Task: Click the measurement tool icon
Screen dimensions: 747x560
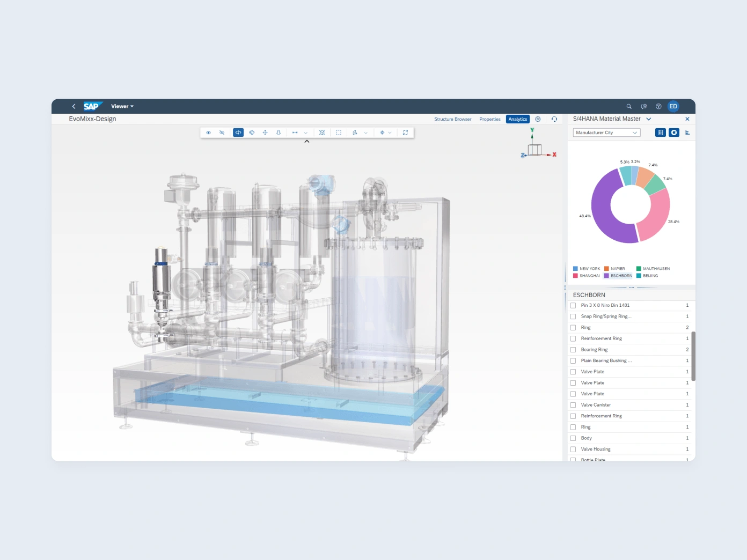Action: click(295, 132)
